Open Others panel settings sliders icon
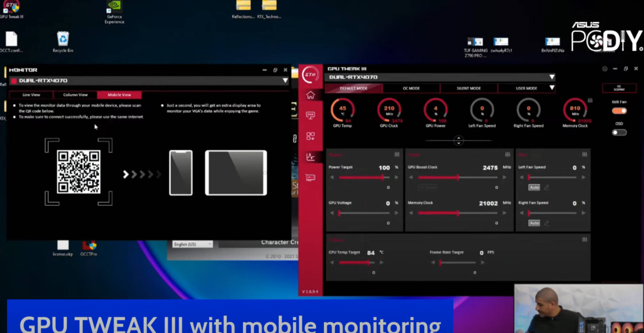The image size is (644, 333). pyautogui.click(x=585, y=239)
